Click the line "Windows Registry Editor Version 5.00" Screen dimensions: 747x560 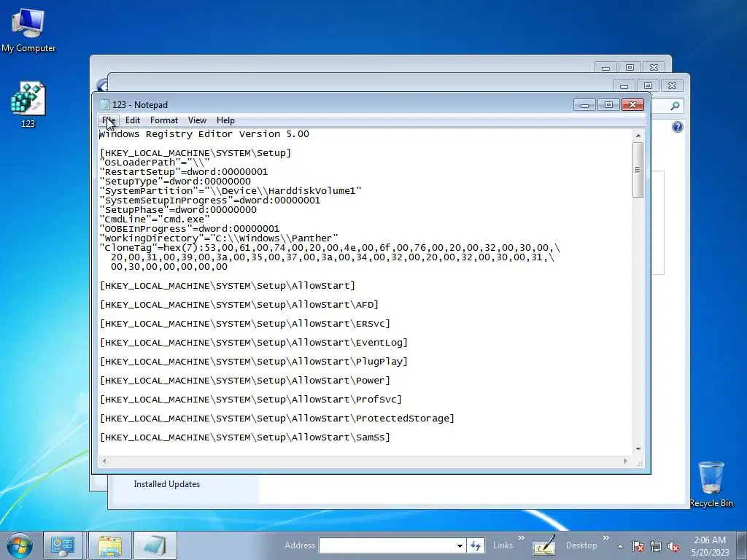pos(204,134)
